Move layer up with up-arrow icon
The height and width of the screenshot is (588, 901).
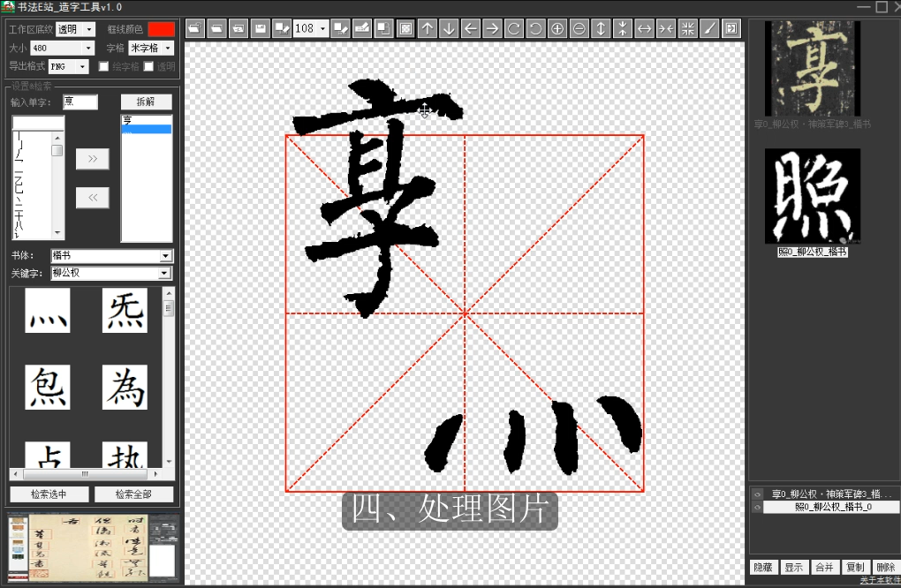[x=428, y=29]
